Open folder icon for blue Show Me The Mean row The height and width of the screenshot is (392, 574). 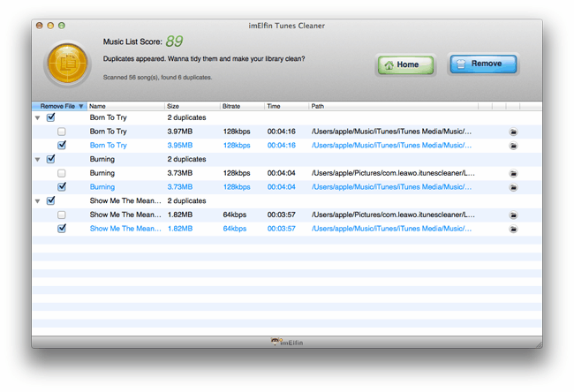point(513,230)
